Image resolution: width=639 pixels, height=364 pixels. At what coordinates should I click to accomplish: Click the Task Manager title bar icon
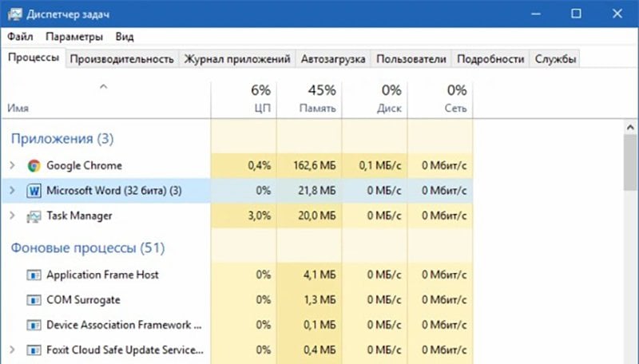coord(15,14)
